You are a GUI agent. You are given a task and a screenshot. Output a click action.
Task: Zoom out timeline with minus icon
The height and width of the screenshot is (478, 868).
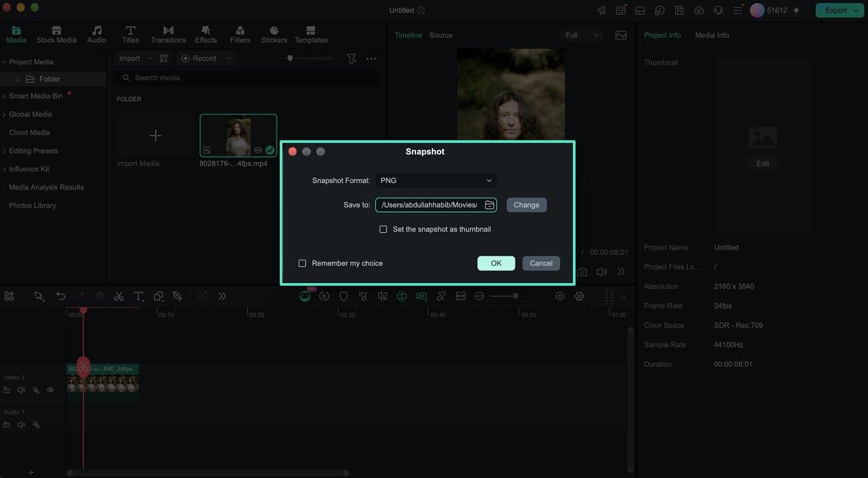point(479,296)
